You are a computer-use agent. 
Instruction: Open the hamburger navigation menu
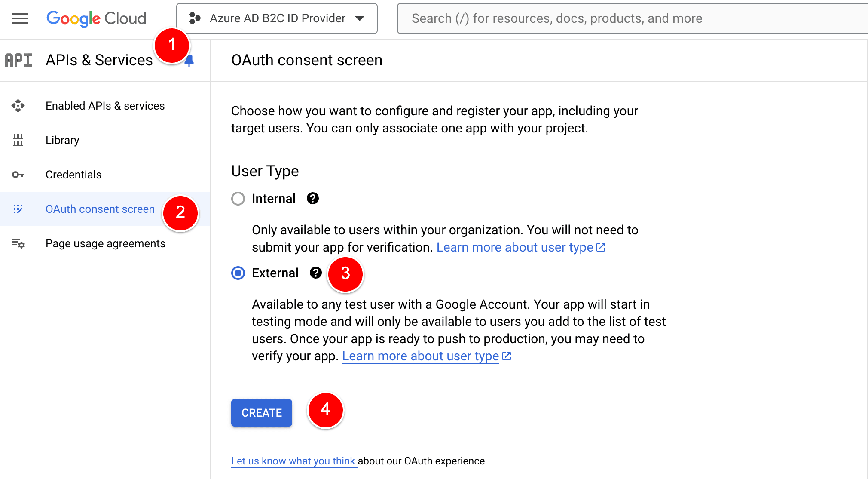[19, 18]
